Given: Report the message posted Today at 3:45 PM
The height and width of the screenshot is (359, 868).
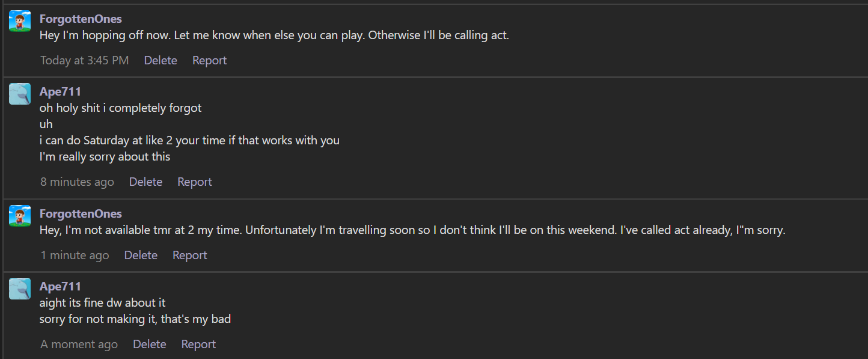Looking at the screenshot, I should [x=209, y=60].
